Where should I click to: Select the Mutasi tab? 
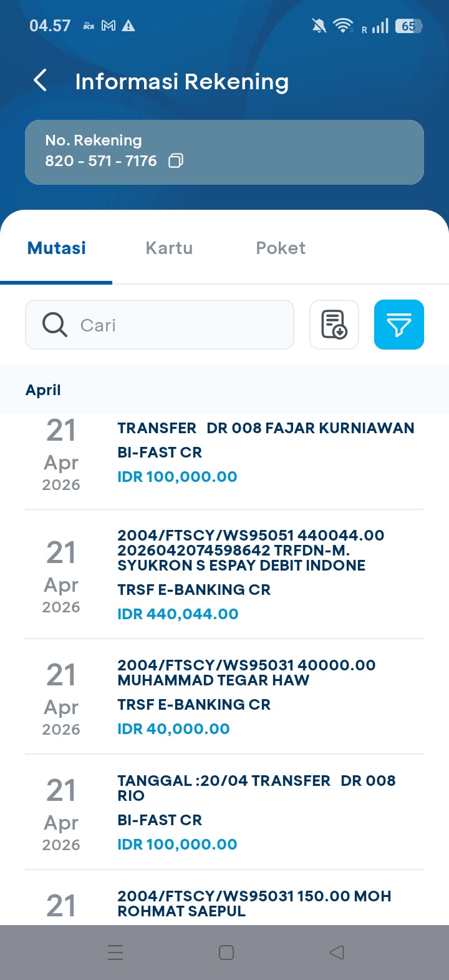pos(57,248)
